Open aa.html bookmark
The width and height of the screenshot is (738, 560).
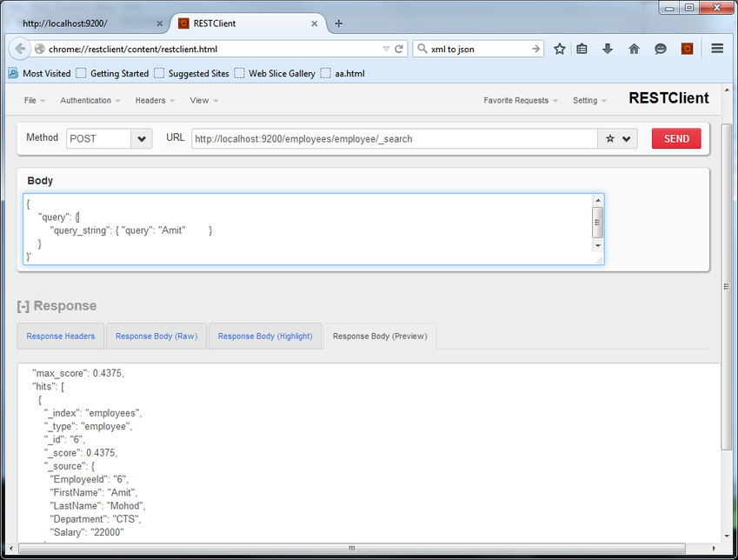click(x=342, y=73)
